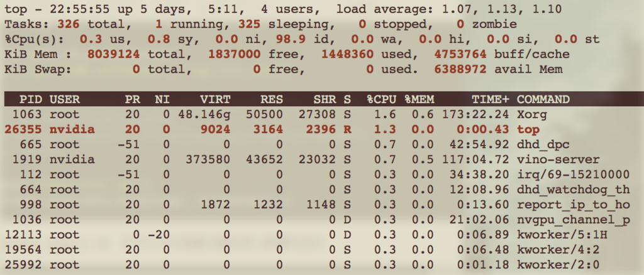This screenshot has width=644, height=275.
Task: Click the 373580 VIRT value
Action: 208,159
